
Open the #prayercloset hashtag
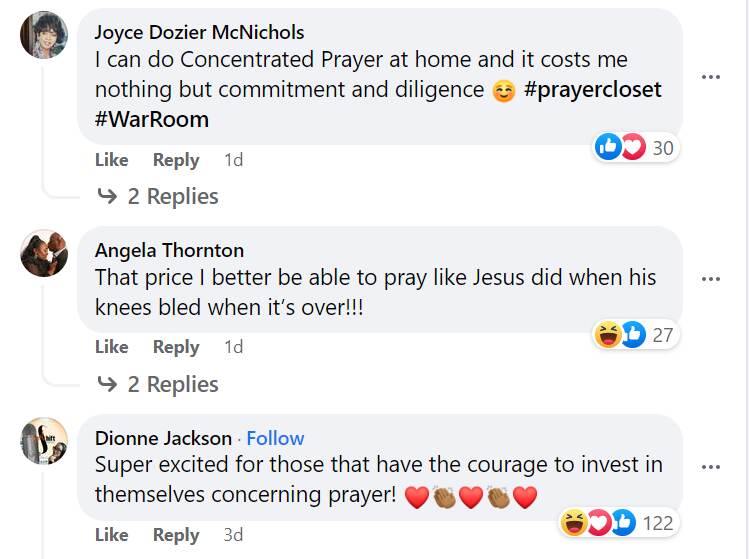point(592,89)
